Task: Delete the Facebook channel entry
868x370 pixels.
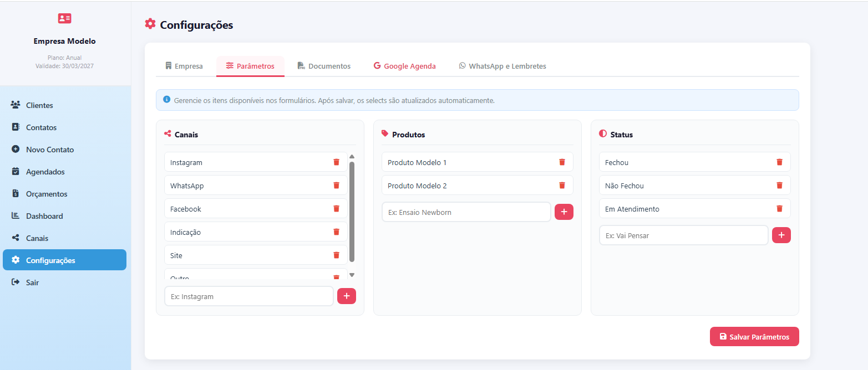Action: pyautogui.click(x=336, y=209)
